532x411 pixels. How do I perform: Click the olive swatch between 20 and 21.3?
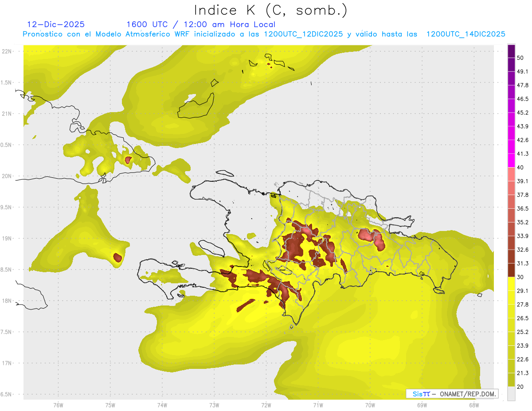tap(511, 380)
